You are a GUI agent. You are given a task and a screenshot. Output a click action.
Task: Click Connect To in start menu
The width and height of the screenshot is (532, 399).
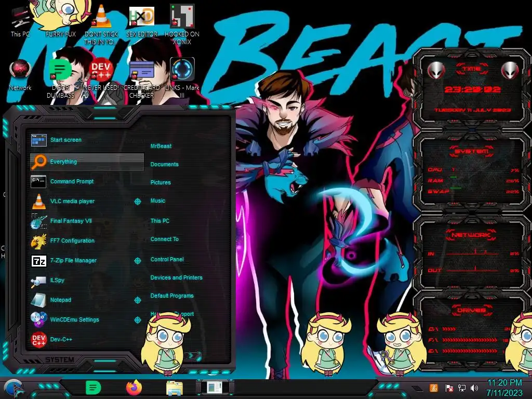pyautogui.click(x=165, y=239)
